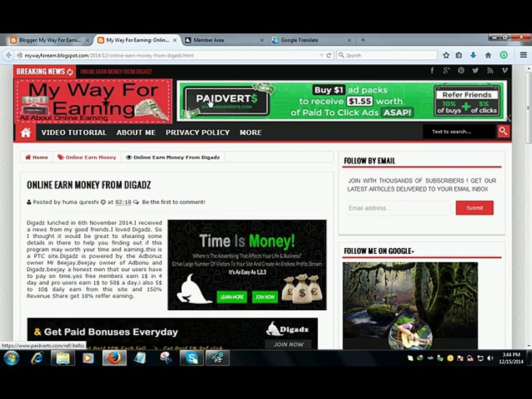The image size is (532, 399).
Task: Close the Google Translate tab
Action: [349, 40]
